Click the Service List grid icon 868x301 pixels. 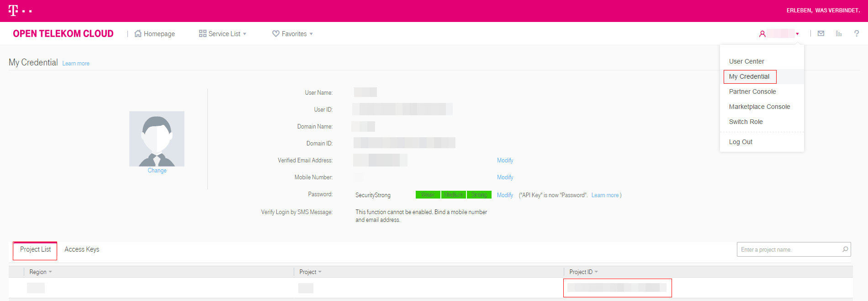click(202, 33)
